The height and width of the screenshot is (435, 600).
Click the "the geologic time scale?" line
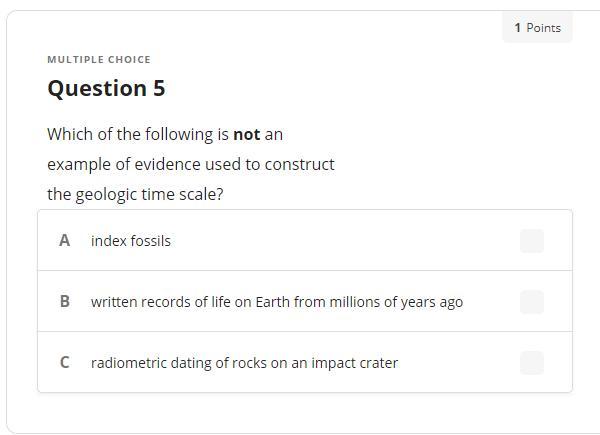tap(135, 194)
